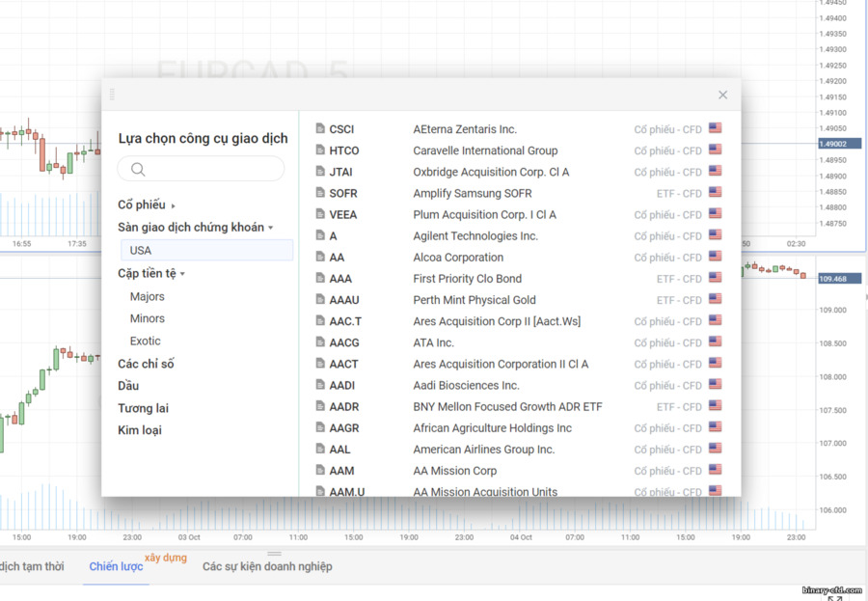Click the instrument search input field
This screenshot has width=868, height=601.
201,169
